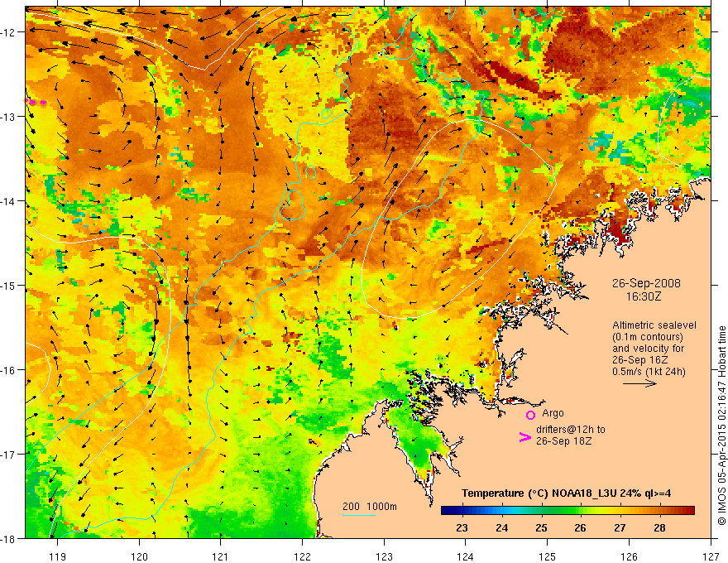The height and width of the screenshot is (563, 728).
Task: Click the longitude label 124
Action: point(466,556)
